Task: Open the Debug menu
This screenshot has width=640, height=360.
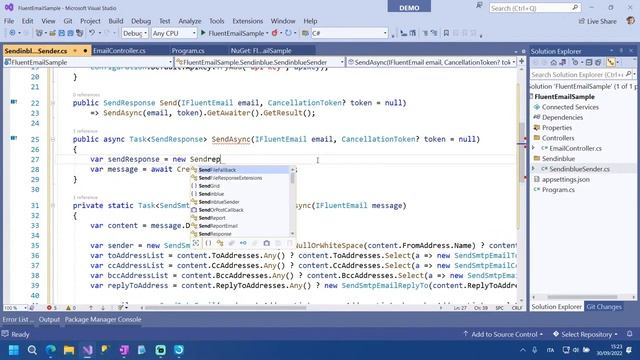Action: click(x=141, y=21)
